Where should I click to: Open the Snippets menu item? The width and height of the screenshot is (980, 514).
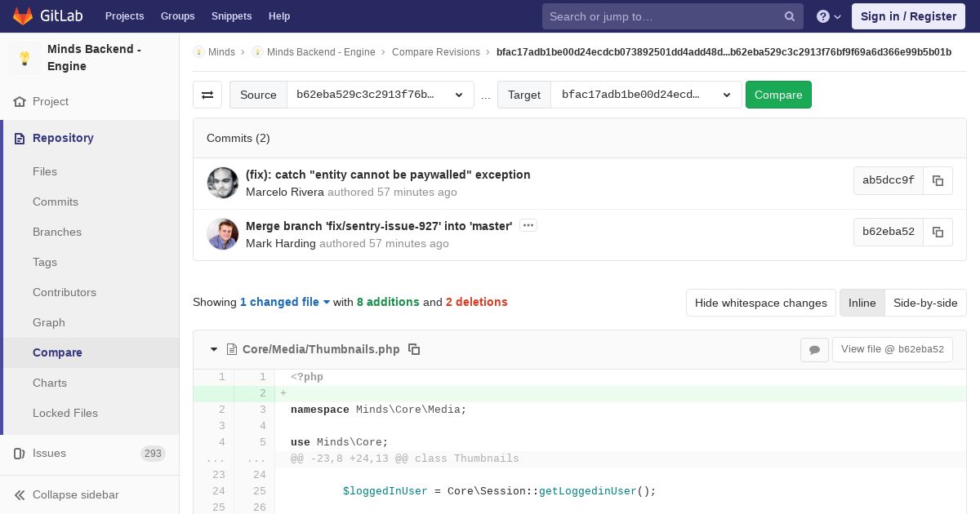click(232, 16)
